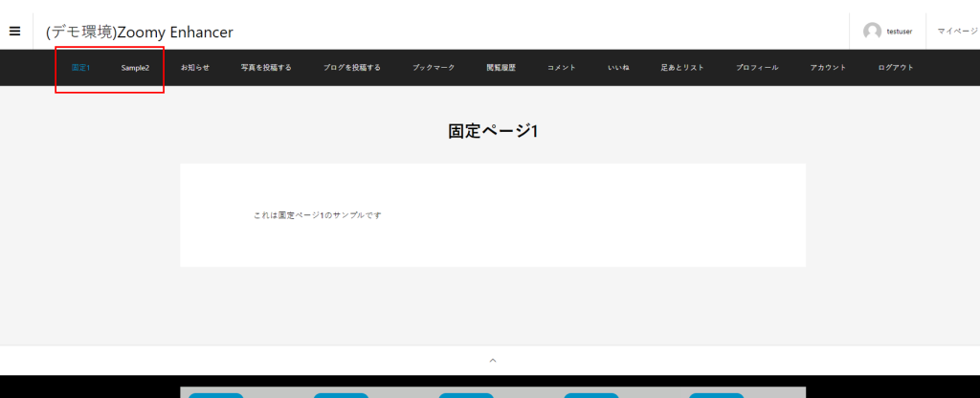
Task: Open the コメント menu item
Action: pyautogui.click(x=561, y=68)
